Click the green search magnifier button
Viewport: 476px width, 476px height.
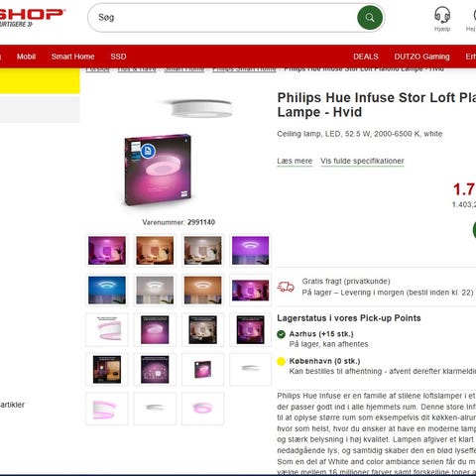tap(370, 18)
